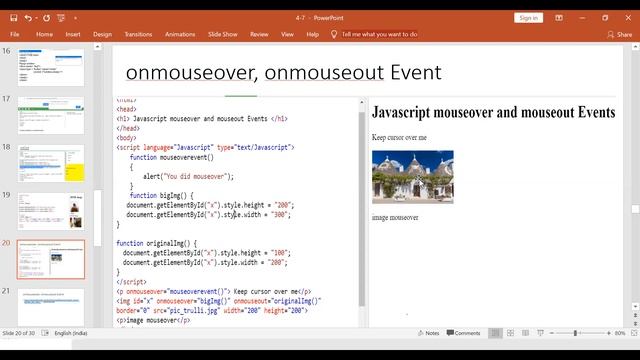
Task: Open the Ribbon Display Options icon
Action: (559, 18)
